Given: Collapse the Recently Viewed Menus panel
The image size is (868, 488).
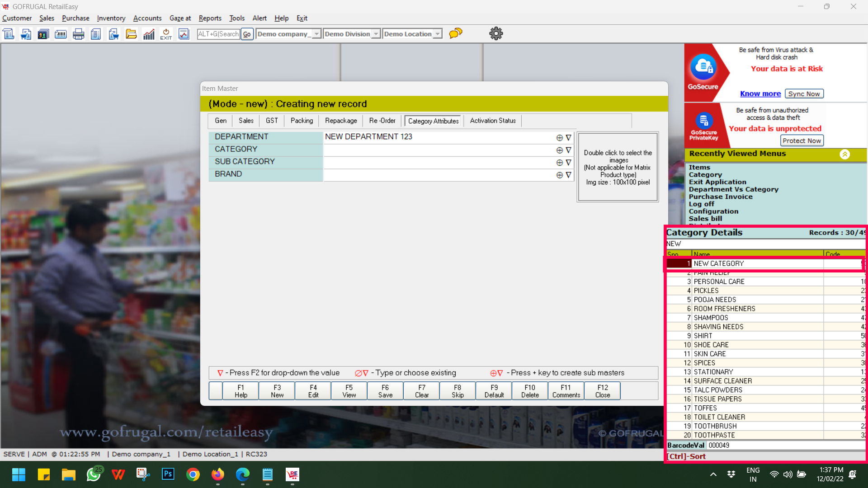Looking at the screenshot, I should click(x=844, y=154).
